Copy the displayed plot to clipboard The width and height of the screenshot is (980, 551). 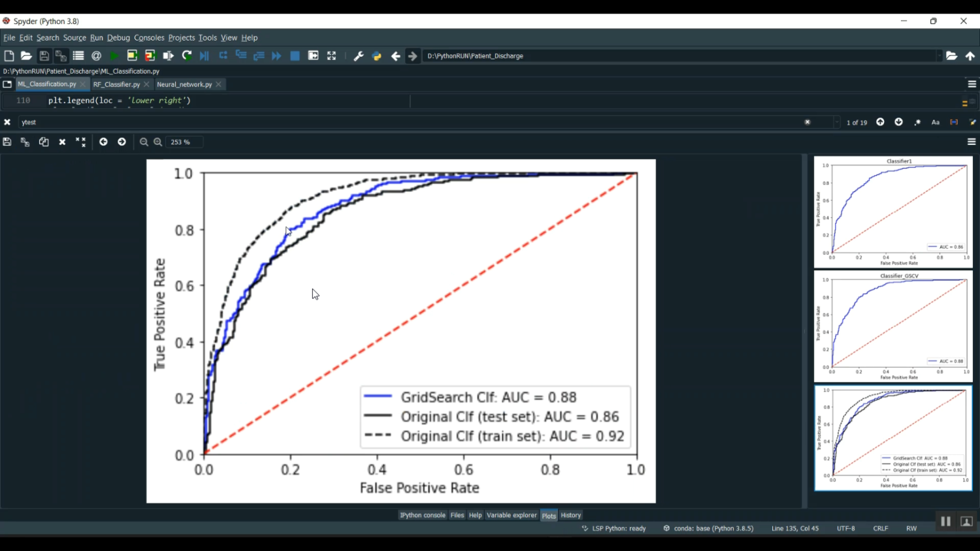click(44, 142)
